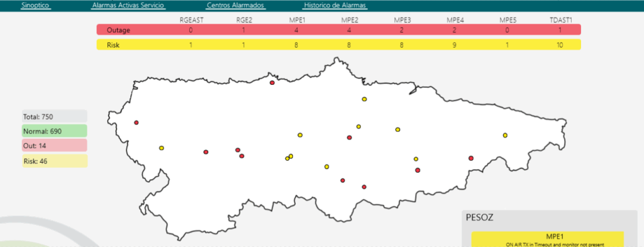Select Risk count under RGEAST
This screenshot has width=644, height=247.
[x=191, y=45]
